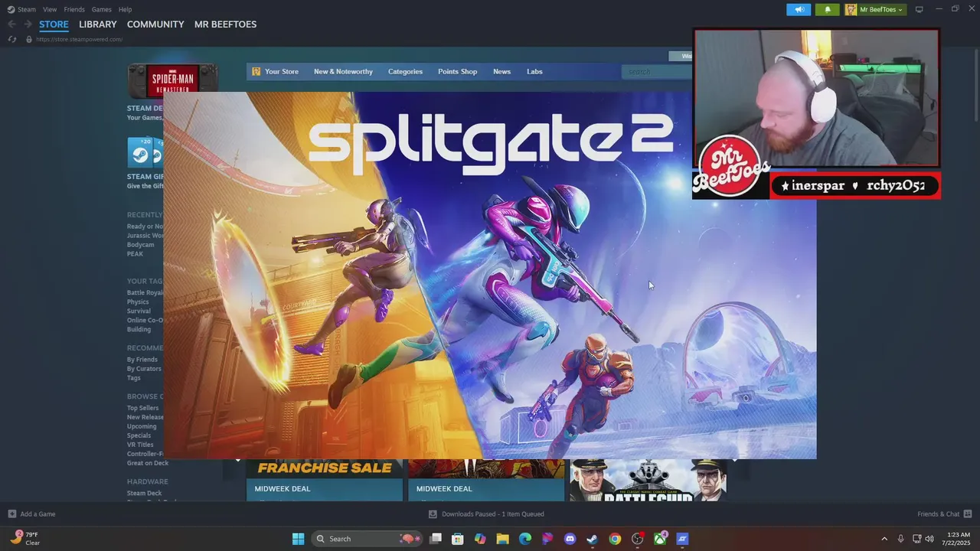Open Friends & Chat
Image resolution: width=980 pixels, height=551 pixels.
coord(944,514)
